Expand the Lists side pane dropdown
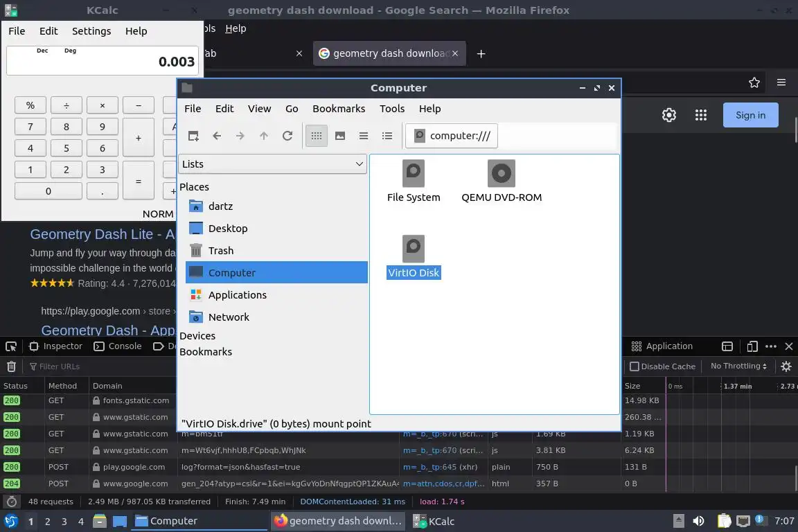 (x=273, y=164)
